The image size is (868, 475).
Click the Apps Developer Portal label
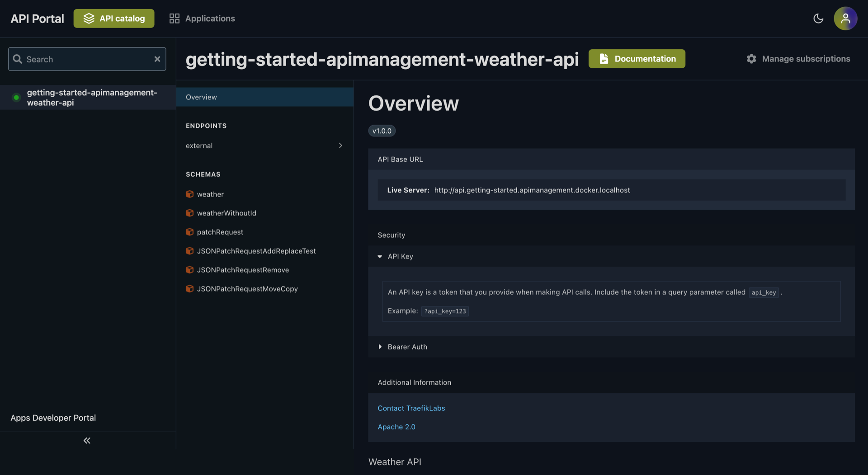coord(53,418)
